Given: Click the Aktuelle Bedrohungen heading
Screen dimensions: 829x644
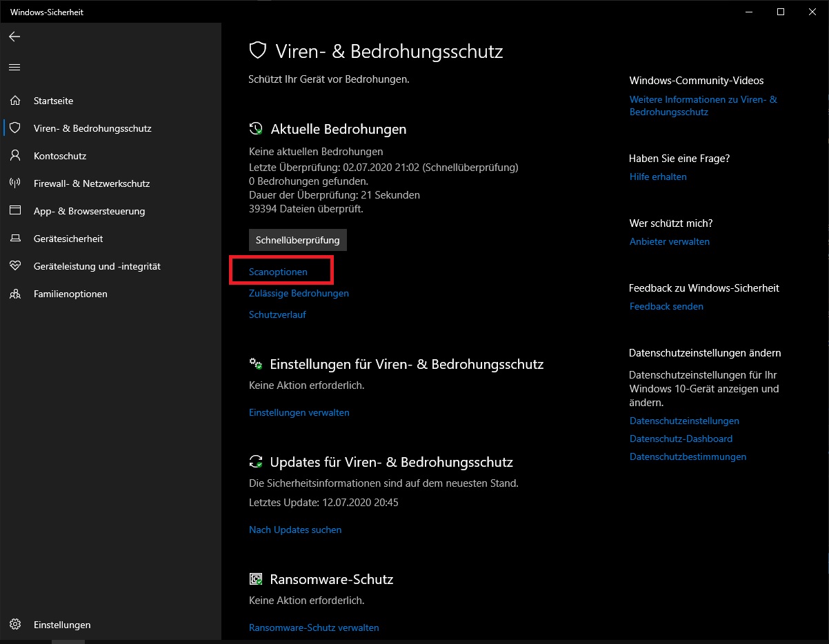Looking at the screenshot, I should [338, 129].
